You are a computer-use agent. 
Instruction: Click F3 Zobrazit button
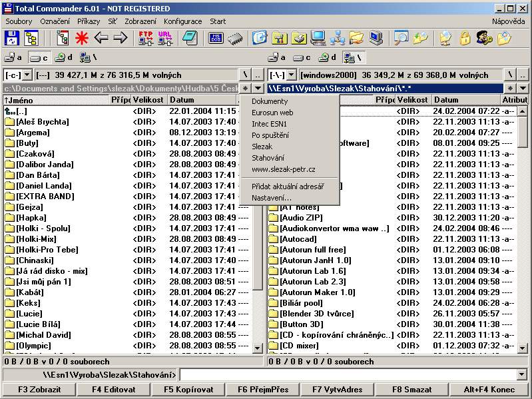click(39, 390)
